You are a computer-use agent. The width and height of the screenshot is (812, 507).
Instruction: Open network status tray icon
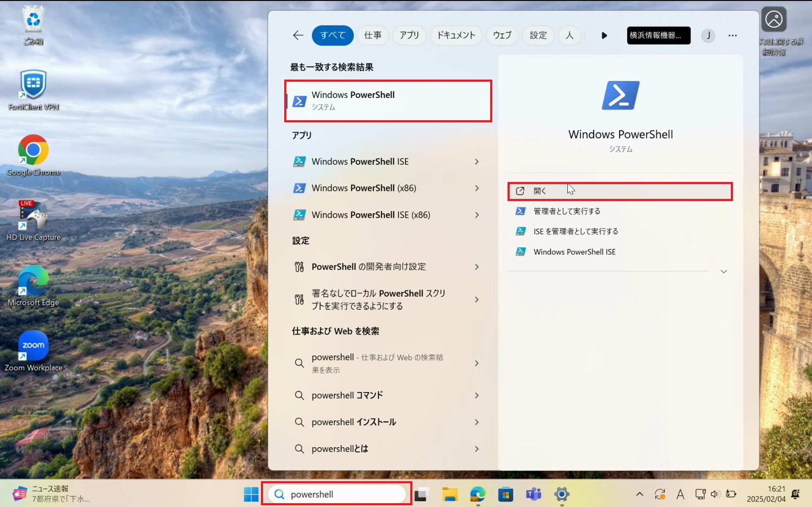700,494
